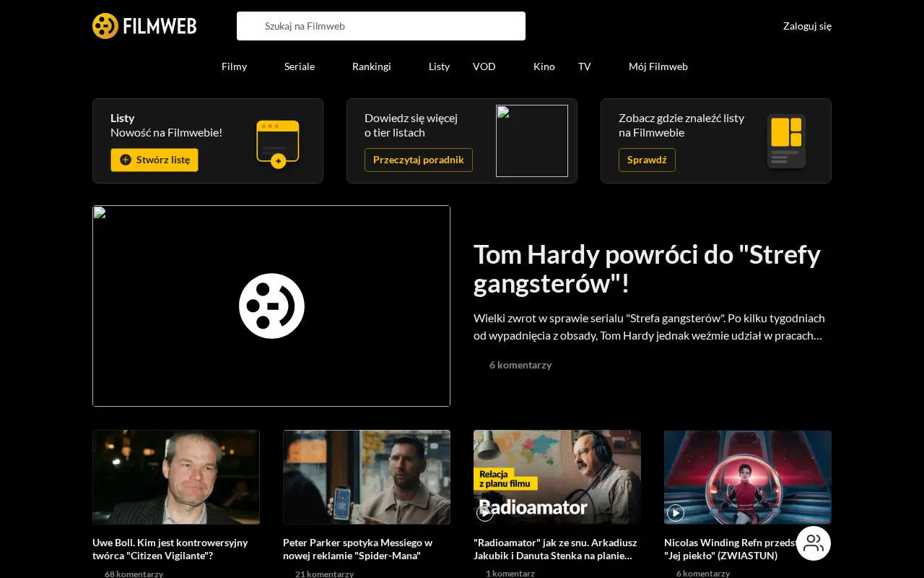Play the Nicolas Winding Refn trailer play icon
Image resolution: width=924 pixels, height=578 pixels.
(676, 513)
